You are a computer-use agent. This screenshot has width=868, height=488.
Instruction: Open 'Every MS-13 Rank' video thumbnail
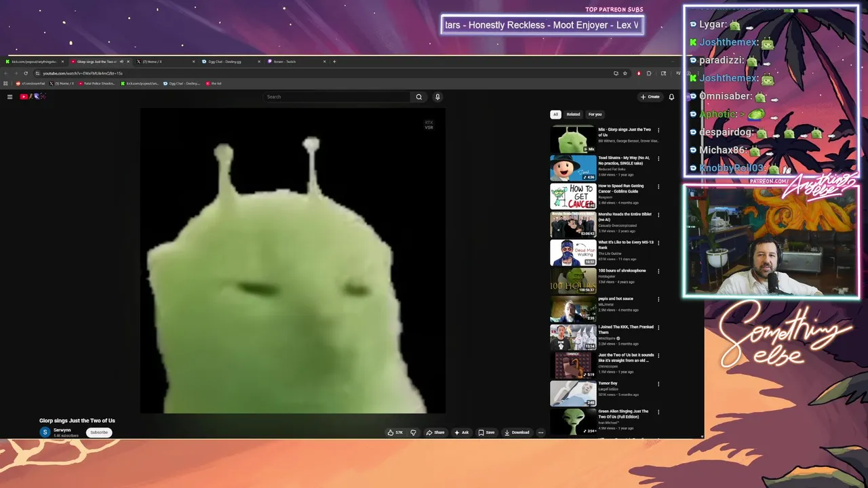click(x=573, y=252)
